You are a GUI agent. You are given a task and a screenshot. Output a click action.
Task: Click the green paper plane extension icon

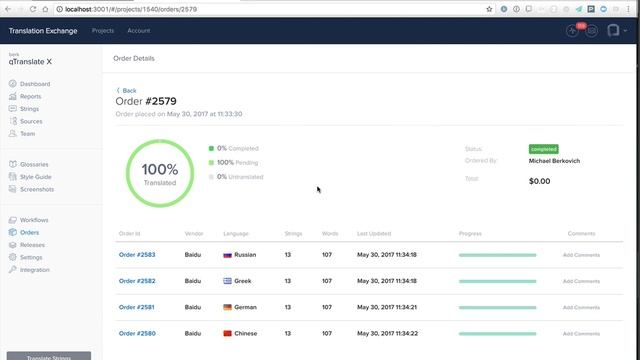579,9
